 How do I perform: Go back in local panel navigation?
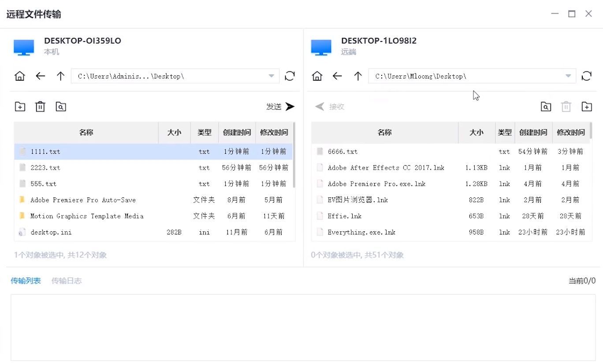click(x=41, y=76)
